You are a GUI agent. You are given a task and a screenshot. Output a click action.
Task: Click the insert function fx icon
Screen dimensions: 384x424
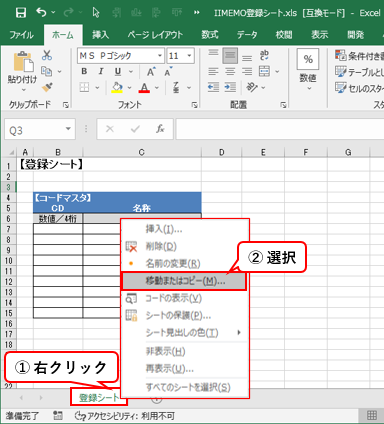(160, 129)
